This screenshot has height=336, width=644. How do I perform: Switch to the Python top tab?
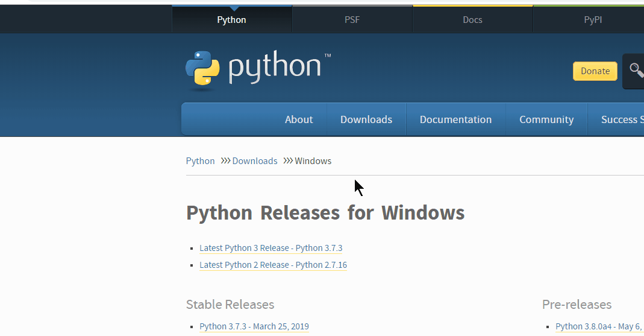(232, 20)
